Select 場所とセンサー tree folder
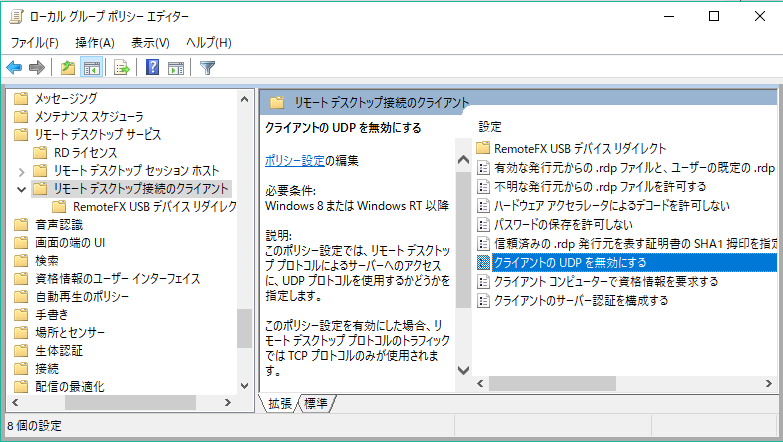The width and height of the screenshot is (783, 442). (x=70, y=333)
